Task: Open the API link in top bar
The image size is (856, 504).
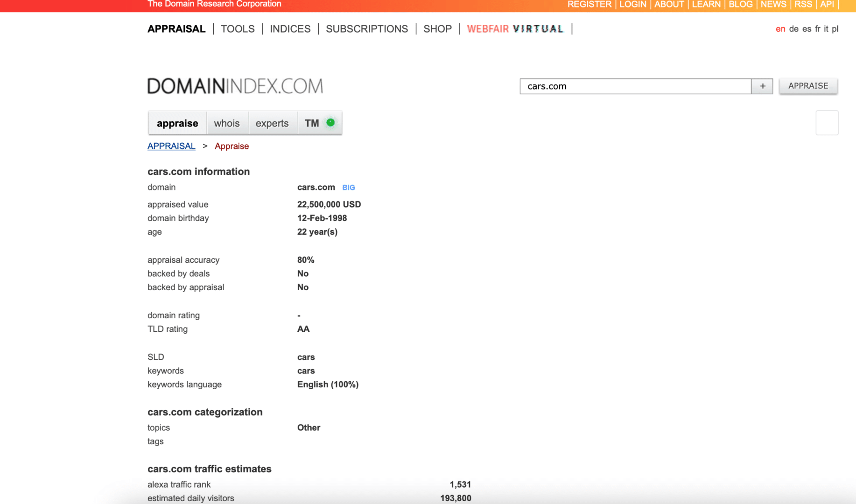Action: [827, 5]
